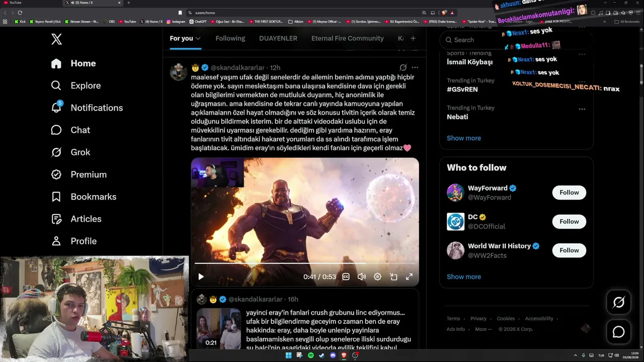Follow the WayForward account
644x362 pixels.
pyautogui.click(x=569, y=193)
